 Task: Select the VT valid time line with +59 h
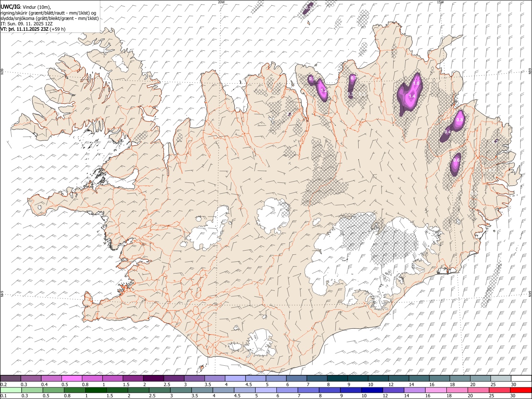pos(33,30)
